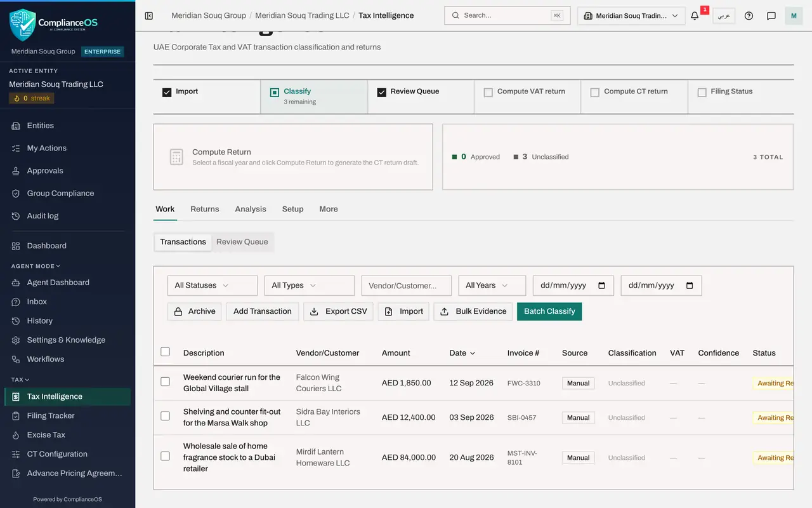Open Settings & Knowledge
Screen dimensions: 812x508
(66, 340)
